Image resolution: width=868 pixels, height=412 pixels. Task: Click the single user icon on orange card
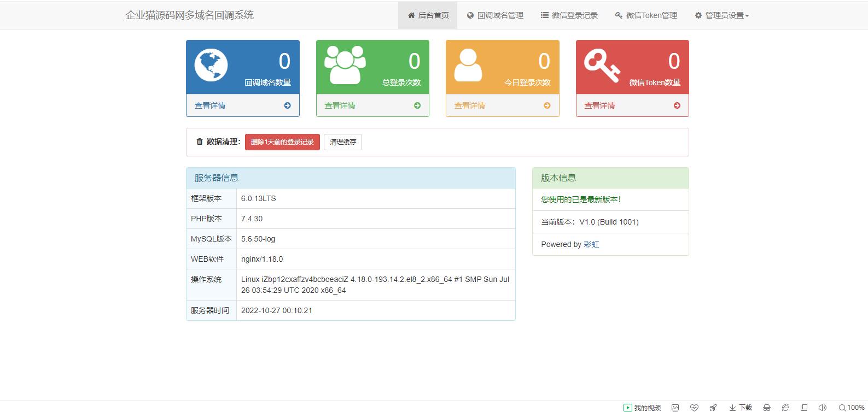pos(468,65)
